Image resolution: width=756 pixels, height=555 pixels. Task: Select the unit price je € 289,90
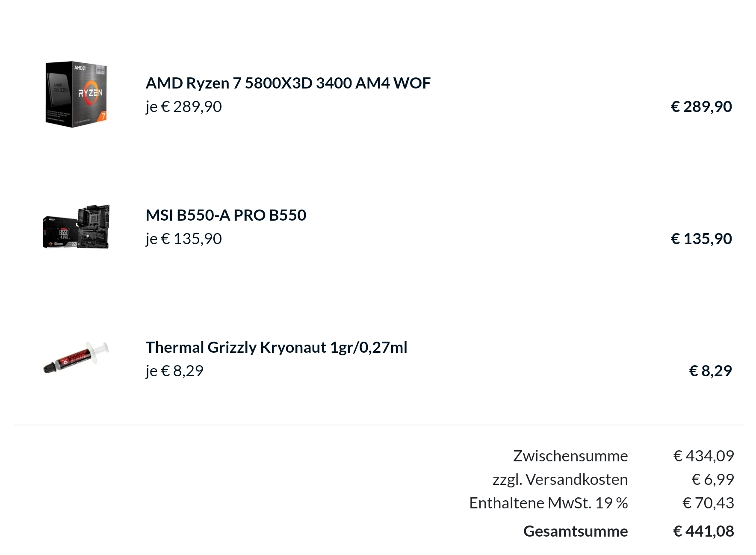[x=184, y=106]
